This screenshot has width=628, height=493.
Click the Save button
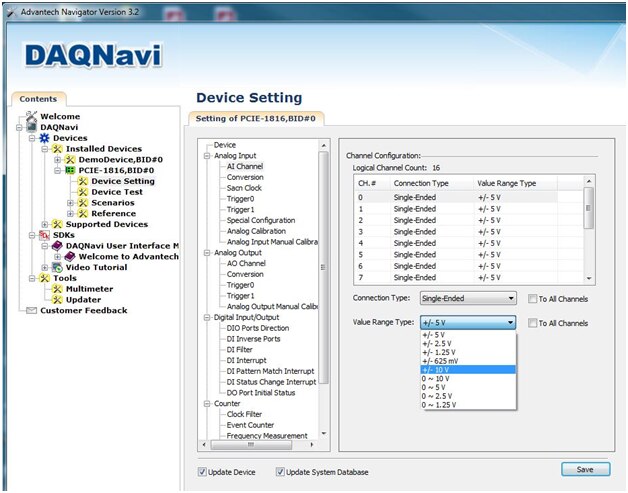pos(586,469)
